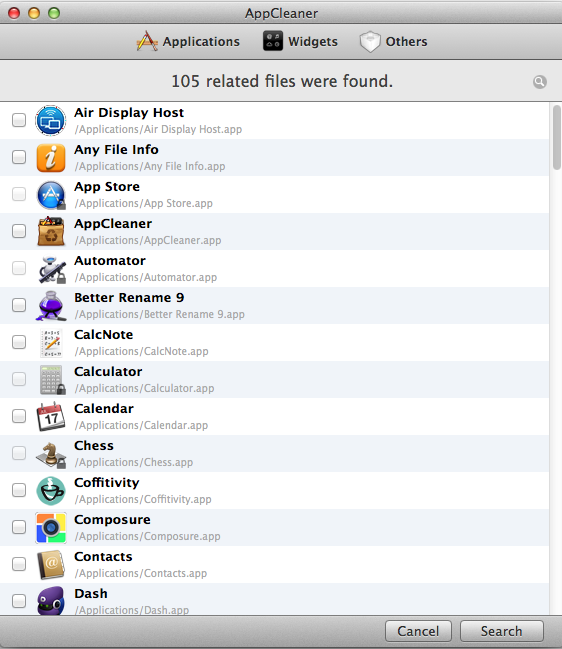
Task: Click the disabled Calculator checkbox
Action: 19,379
